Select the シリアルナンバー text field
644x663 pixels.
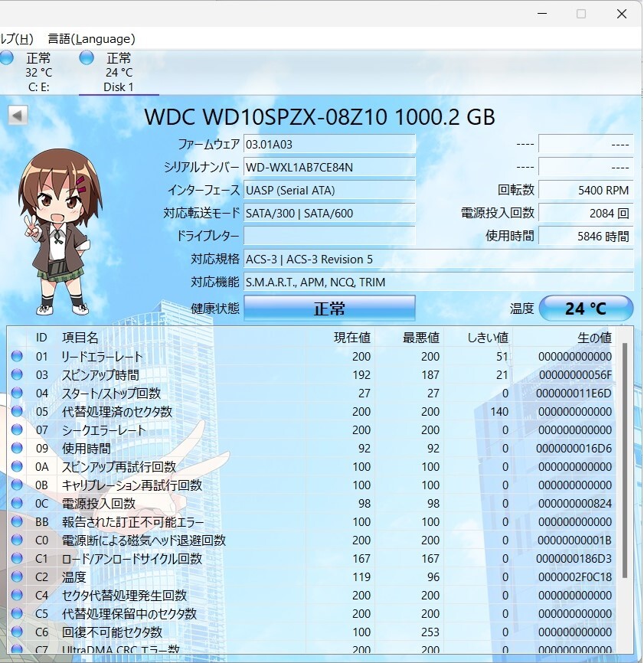(x=329, y=167)
